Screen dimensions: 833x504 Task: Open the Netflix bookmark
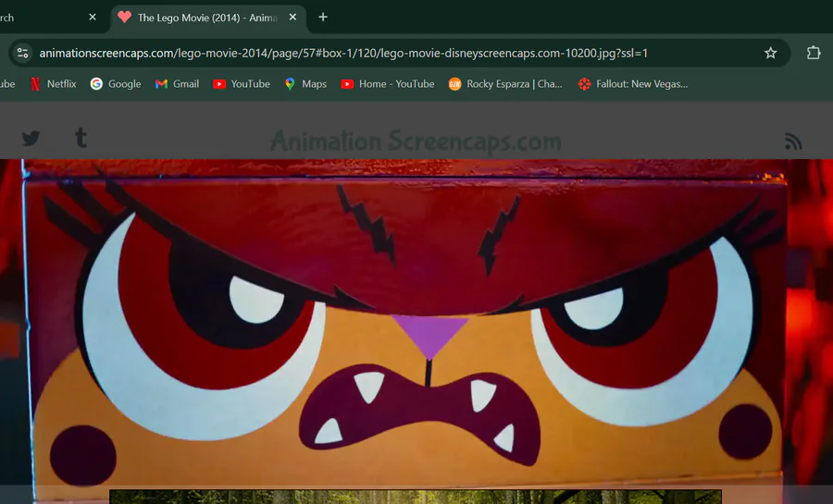click(x=53, y=84)
